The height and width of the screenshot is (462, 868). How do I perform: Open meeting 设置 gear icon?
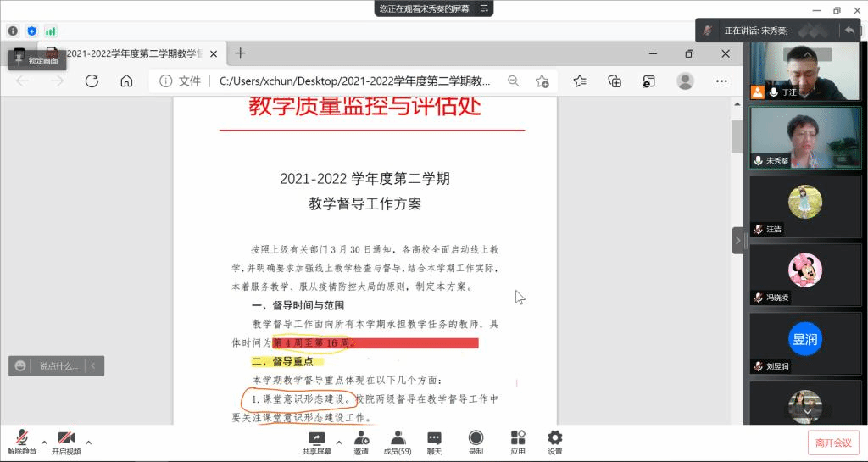tap(555, 437)
